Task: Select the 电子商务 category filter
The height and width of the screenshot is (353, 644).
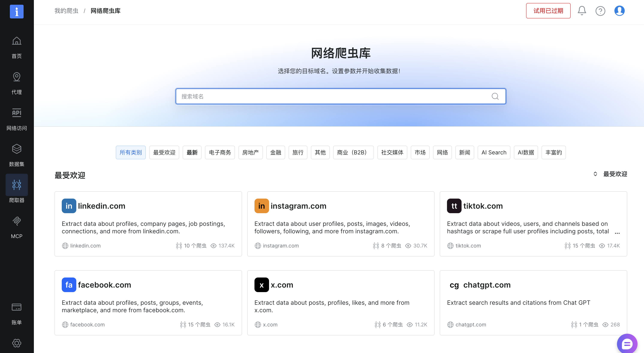Action: [x=220, y=152]
